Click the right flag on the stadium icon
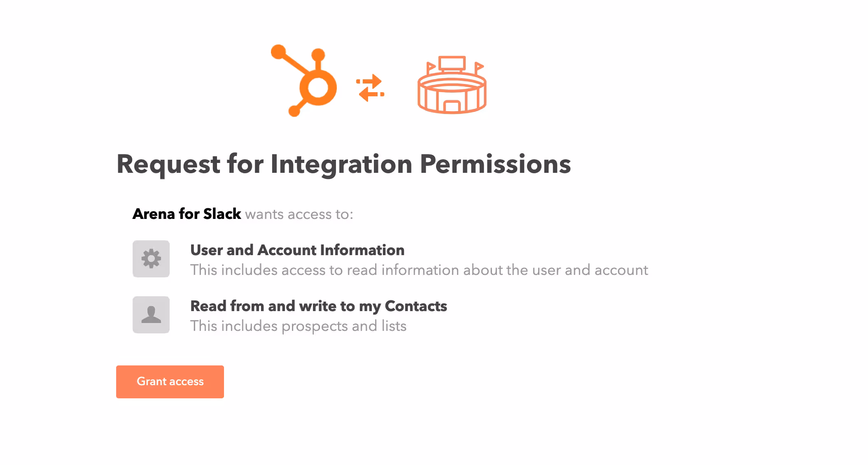The height and width of the screenshot is (465, 868). (x=478, y=66)
